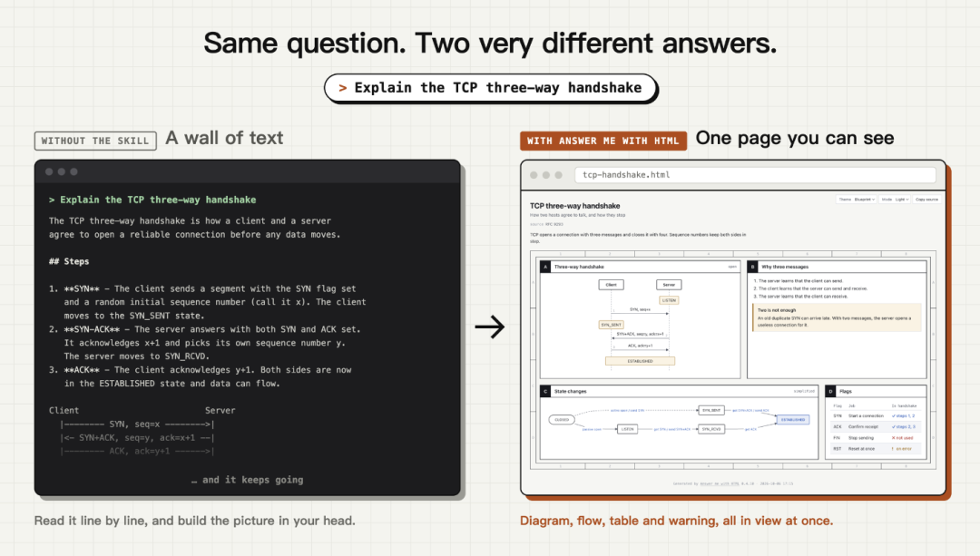980x556 pixels.
Task: Click the WITHOUT THE SKILL badge
Action: click(x=95, y=141)
